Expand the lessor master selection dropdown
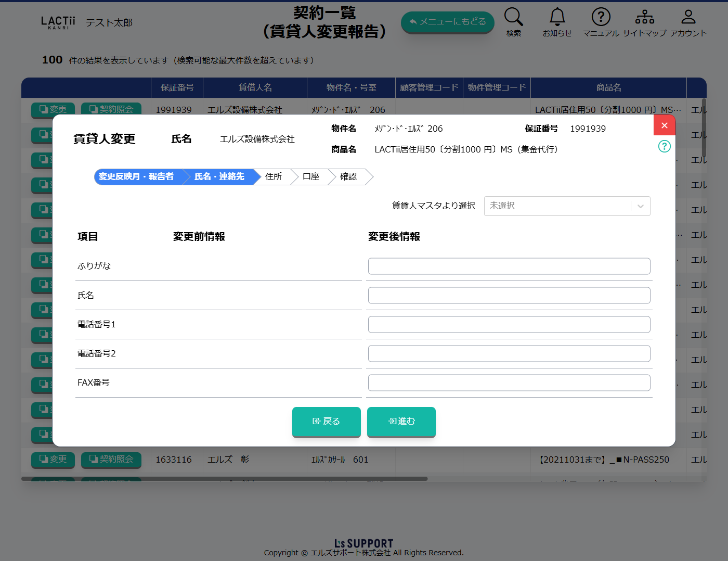Viewport: 728px width, 561px height. [556, 206]
